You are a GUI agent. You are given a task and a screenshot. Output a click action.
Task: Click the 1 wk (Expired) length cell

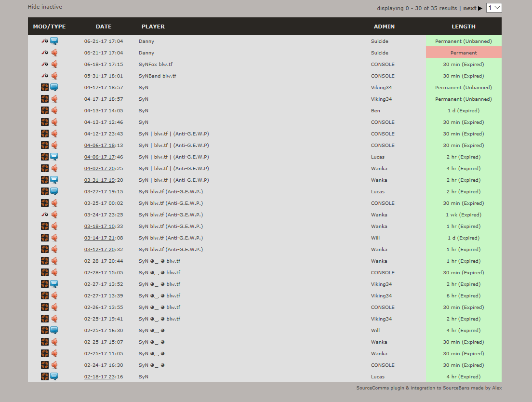pyautogui.click(x=464, y=215)
